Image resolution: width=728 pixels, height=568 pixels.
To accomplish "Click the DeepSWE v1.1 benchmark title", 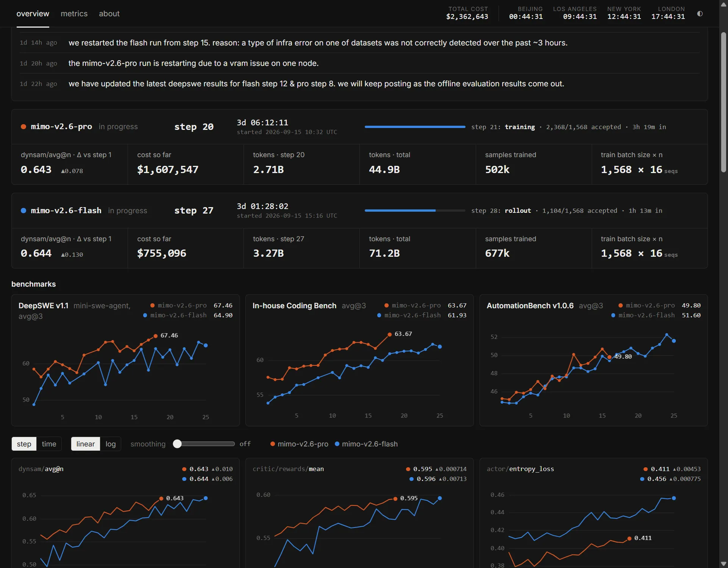I will [44, 306].
